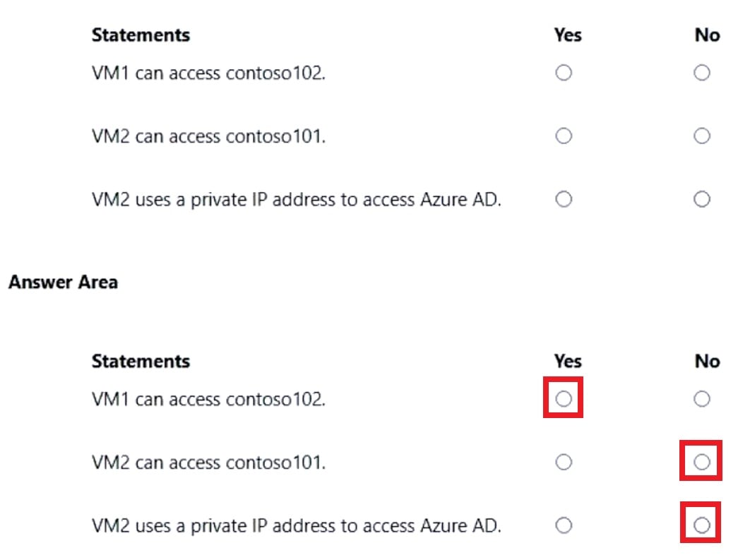This screenshot has height=560, width=738.
Task: Click the highlighted No radio for Azure AD answer
Action: tap(701, 525)
